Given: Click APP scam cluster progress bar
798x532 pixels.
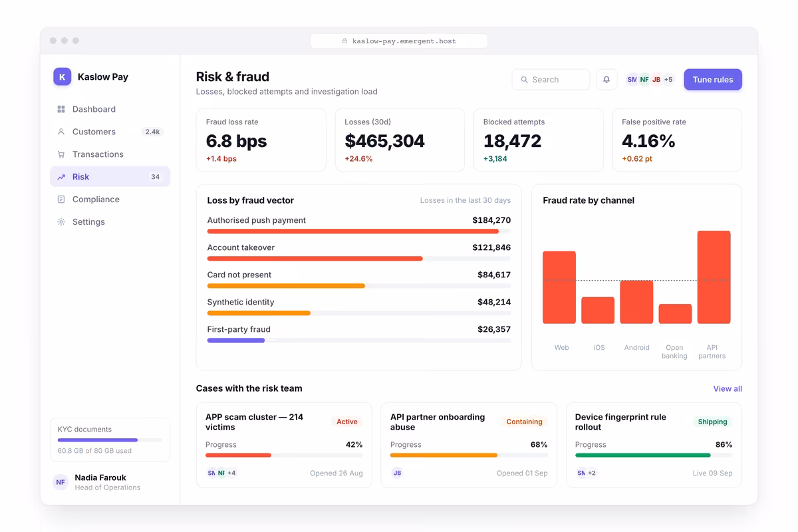Looking at the screenshot, I should coord(284,456).
